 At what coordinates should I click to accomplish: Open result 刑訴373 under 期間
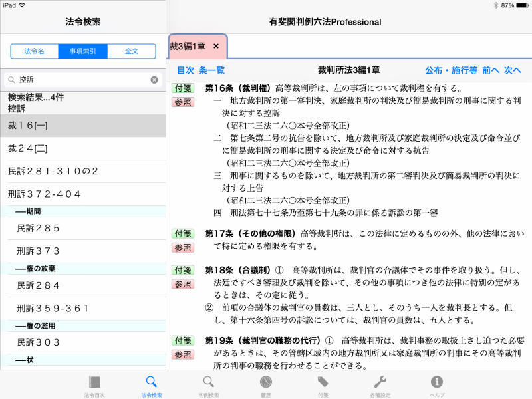click(x=82, y=251)
